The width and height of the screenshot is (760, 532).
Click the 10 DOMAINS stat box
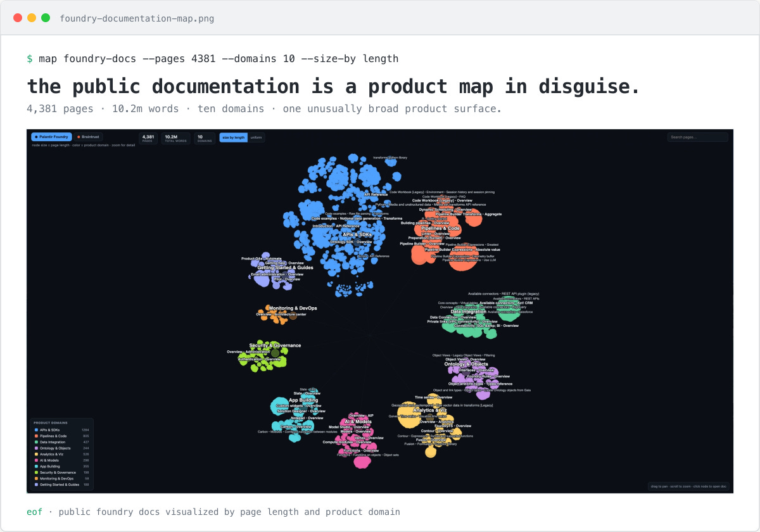204,137
